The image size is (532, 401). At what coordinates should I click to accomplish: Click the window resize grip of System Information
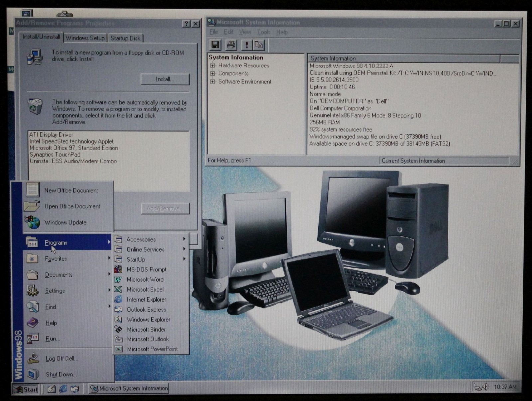(515, 162)
